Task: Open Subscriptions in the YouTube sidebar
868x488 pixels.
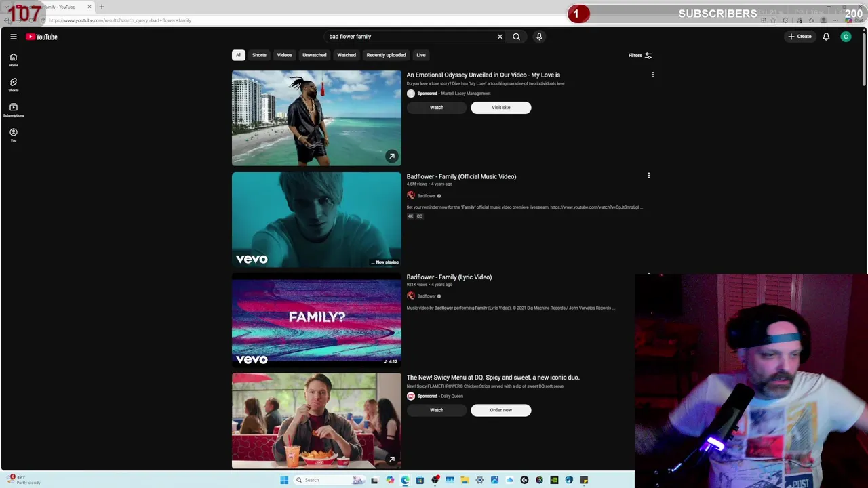Action: coord(13,110)
